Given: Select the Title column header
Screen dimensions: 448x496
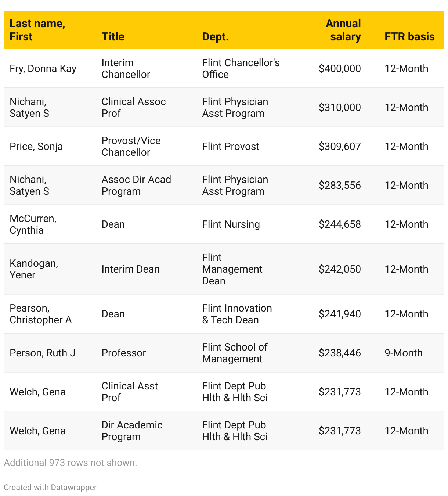Looking at the screenshot, I should click(113, 37).
